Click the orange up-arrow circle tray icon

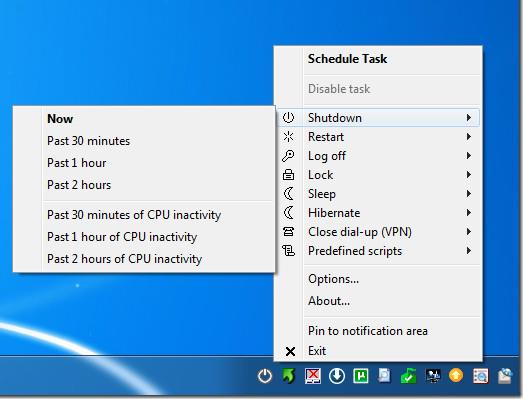pyautogui.click(x=456, y=375)
